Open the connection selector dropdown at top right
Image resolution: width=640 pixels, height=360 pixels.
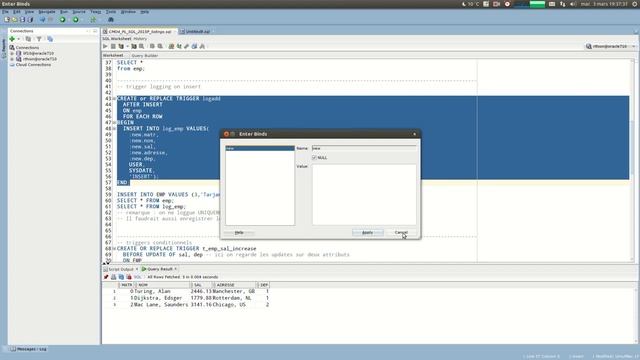633,47
